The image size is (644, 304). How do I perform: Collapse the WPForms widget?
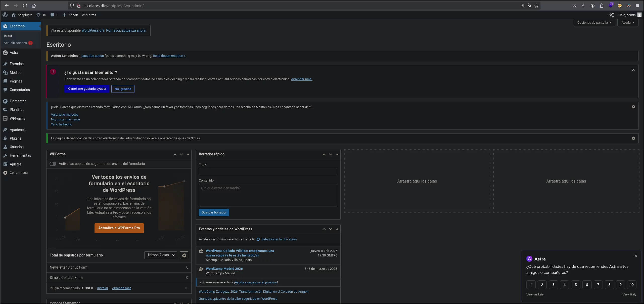[x=188, y=154]
